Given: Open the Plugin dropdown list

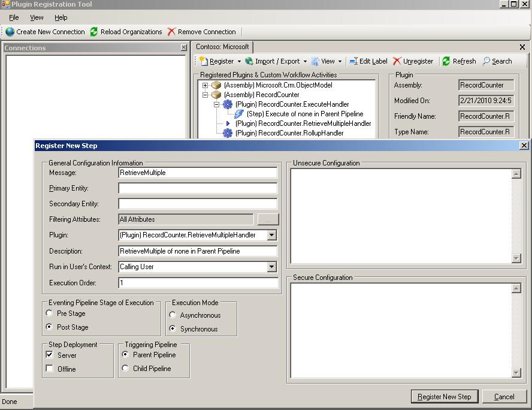Looking at the screenshot, I should [x=271, y=235].
